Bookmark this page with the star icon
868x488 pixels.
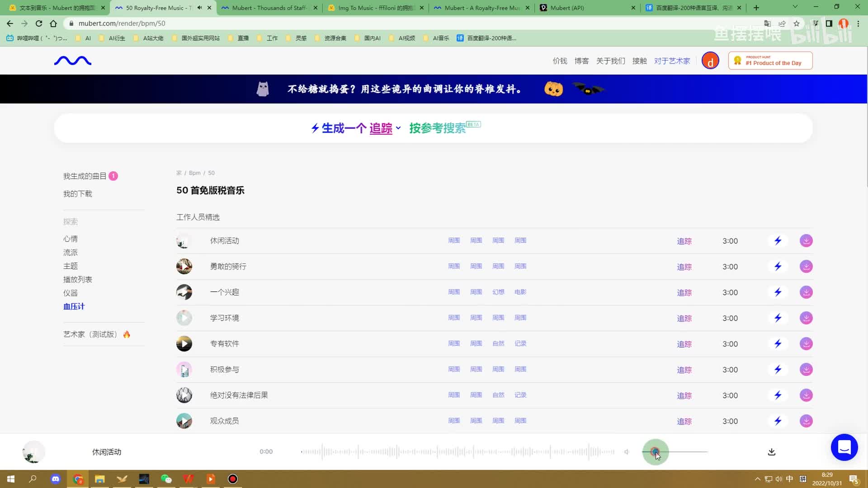797,23
